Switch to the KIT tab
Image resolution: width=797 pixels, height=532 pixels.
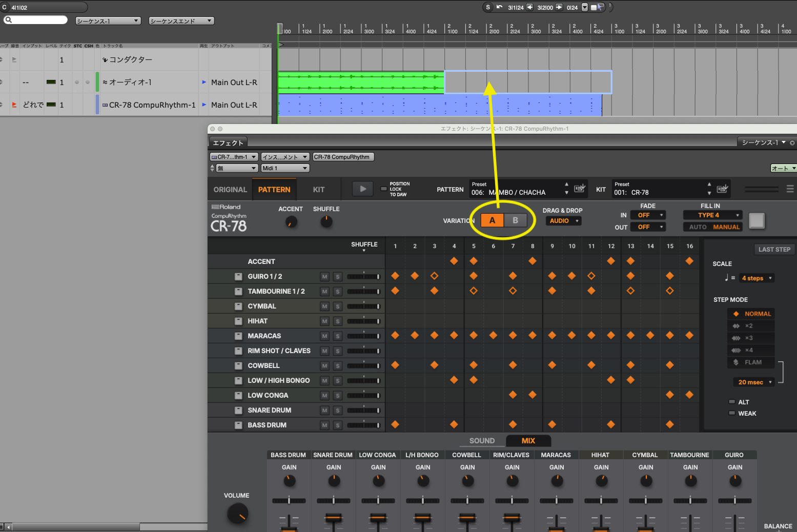pyautogui.click(x=318, y=190)
